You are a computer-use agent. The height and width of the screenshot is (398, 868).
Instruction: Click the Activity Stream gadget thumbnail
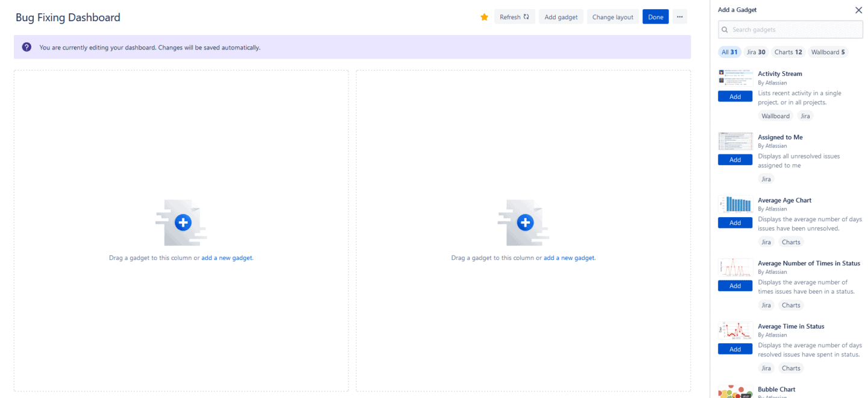coord(735,77)
